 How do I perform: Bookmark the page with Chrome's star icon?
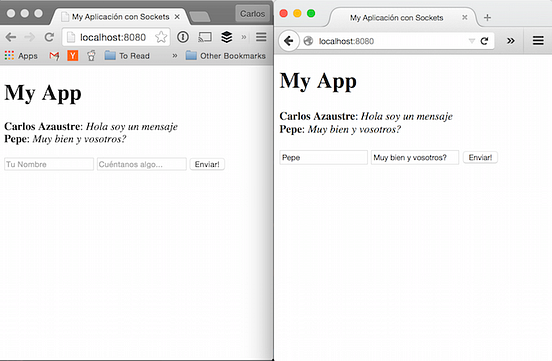point(161,37)
